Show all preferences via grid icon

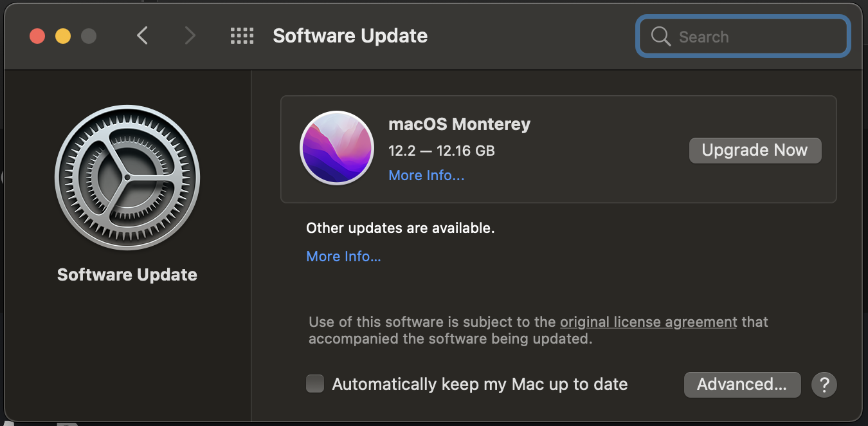pos(242,35)
